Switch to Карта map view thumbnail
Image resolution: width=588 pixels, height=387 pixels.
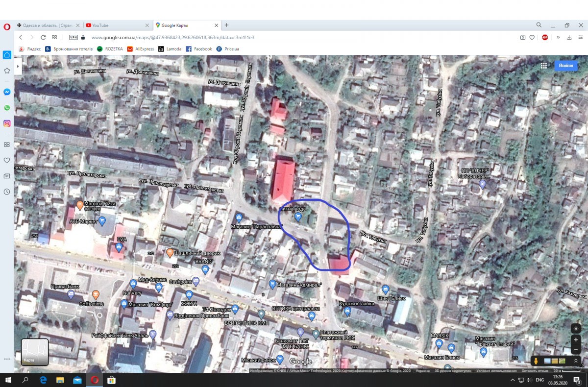point(35,352)
